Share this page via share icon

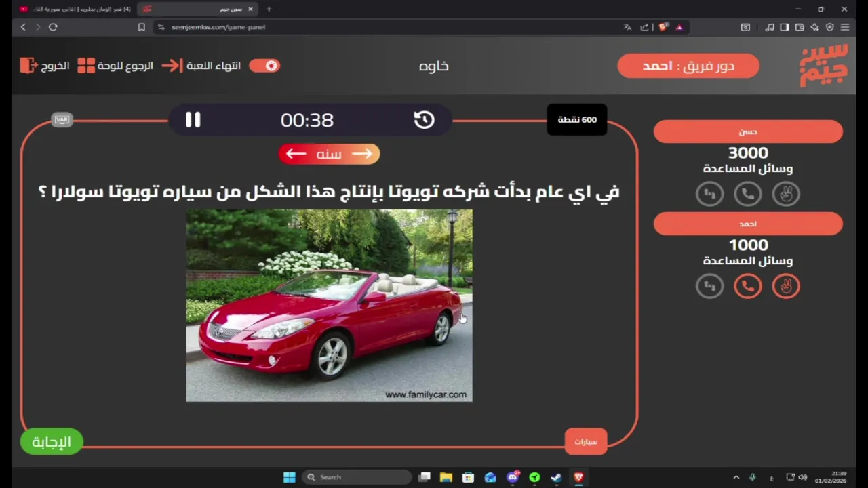click(644, 27)
